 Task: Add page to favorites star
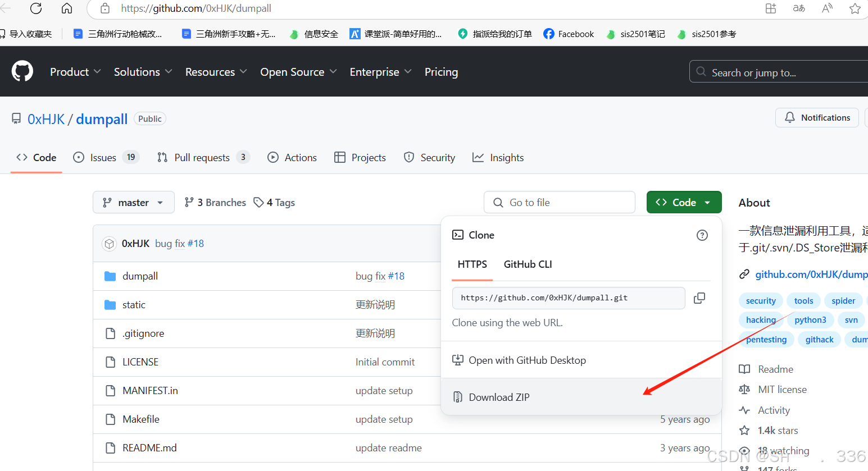(855, 8)
